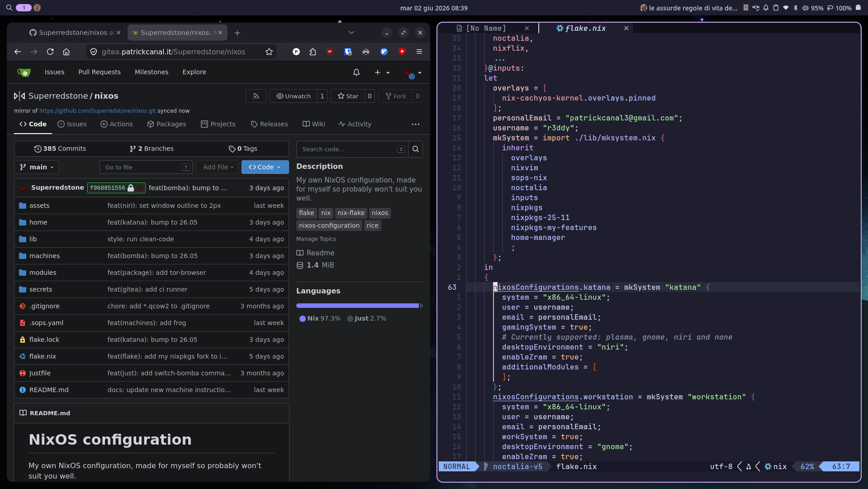Open the modules folder
The height and width of the screenshot is (489, 868).
click(x=43, y=273)
